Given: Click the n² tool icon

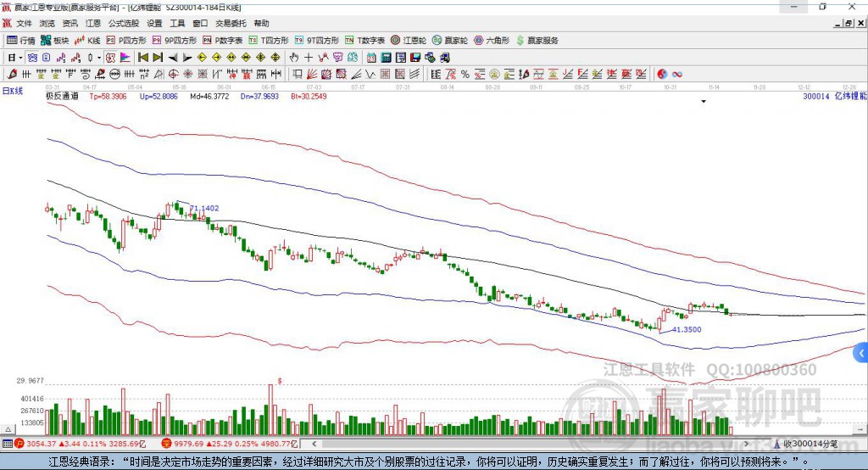Looking at the screenshot, I should tap(144, 74).
